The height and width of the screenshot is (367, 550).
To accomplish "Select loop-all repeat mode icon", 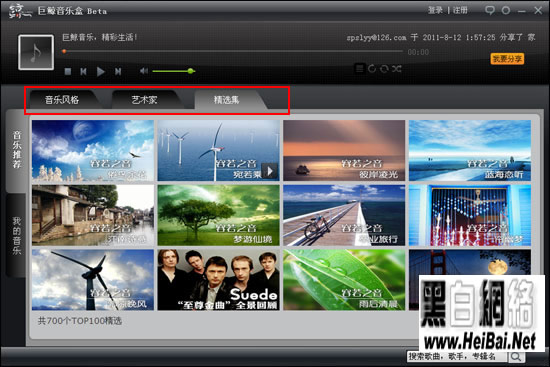I will [x=384, y=68].
